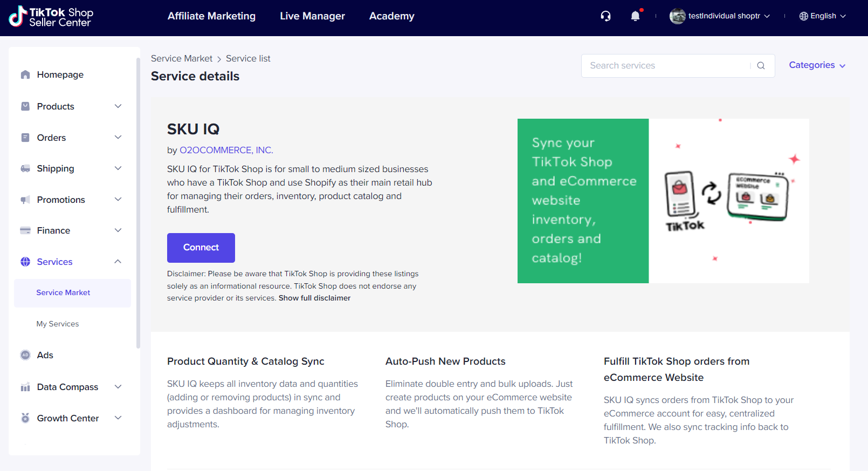Click the Promotions megaphone icon

pos(25,200)
